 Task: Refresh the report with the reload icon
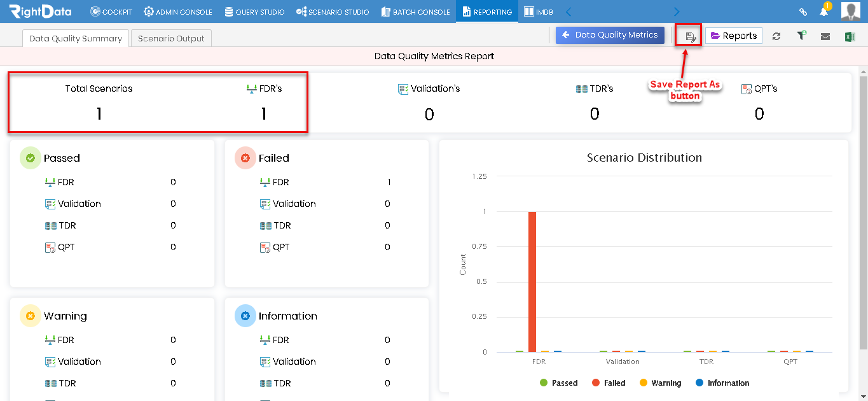[776, 36]
